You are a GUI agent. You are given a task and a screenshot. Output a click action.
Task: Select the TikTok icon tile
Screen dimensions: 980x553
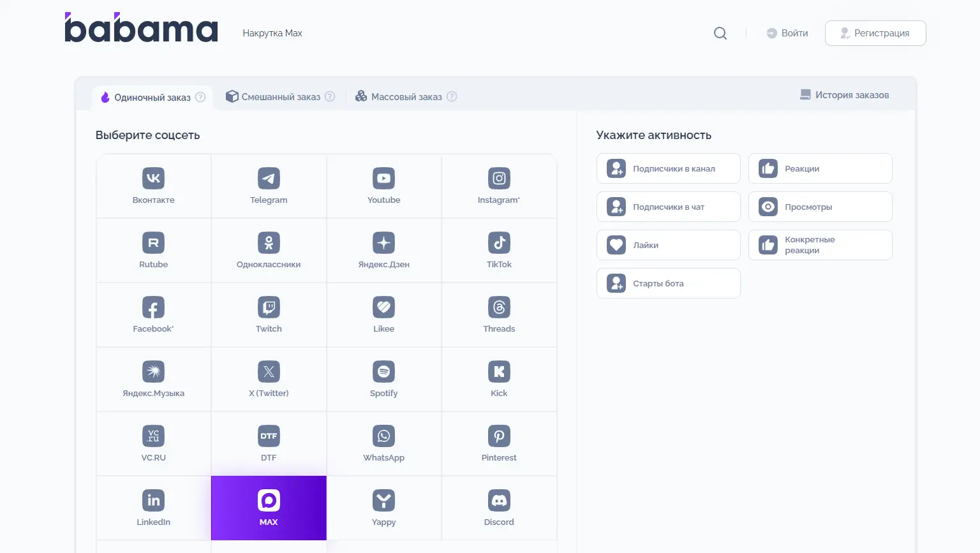[x=499, y=244]
